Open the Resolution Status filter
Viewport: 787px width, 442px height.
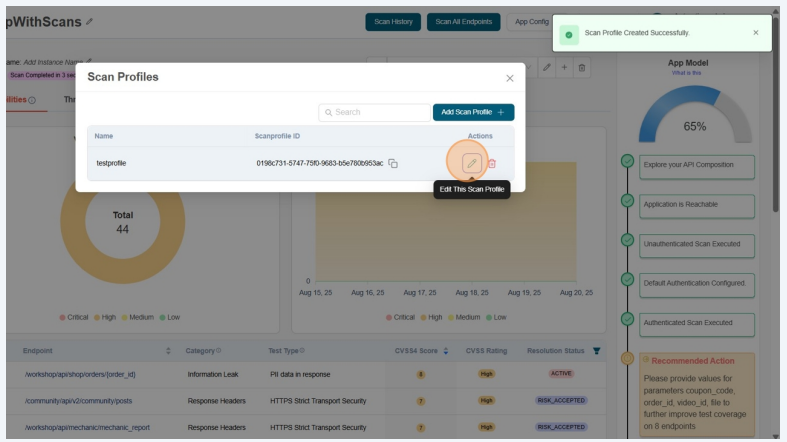597,351
